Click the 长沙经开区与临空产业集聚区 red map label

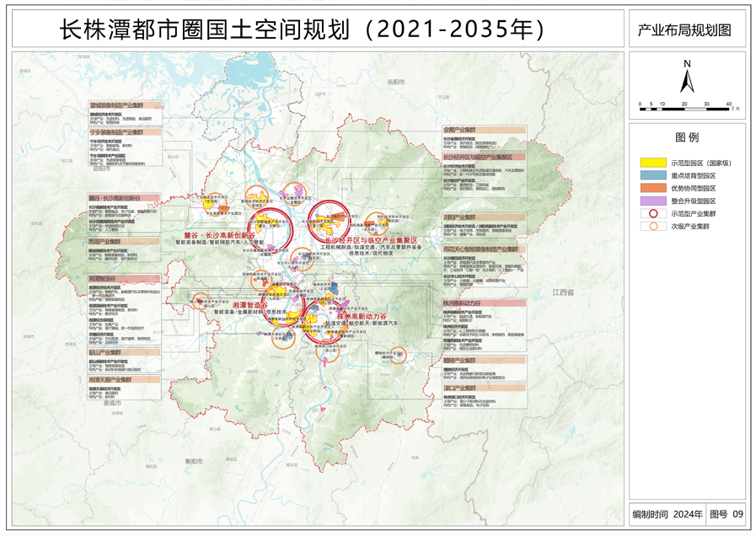click(370, 240)
